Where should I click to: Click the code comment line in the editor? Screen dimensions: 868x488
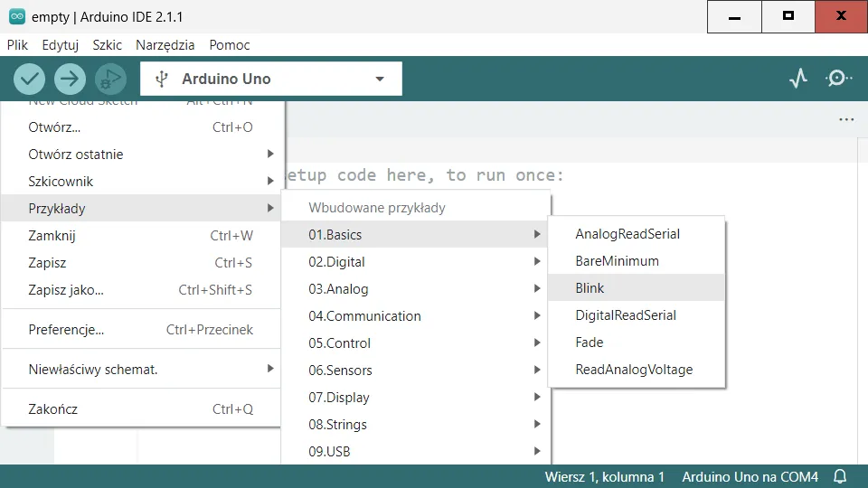point(424,175)
